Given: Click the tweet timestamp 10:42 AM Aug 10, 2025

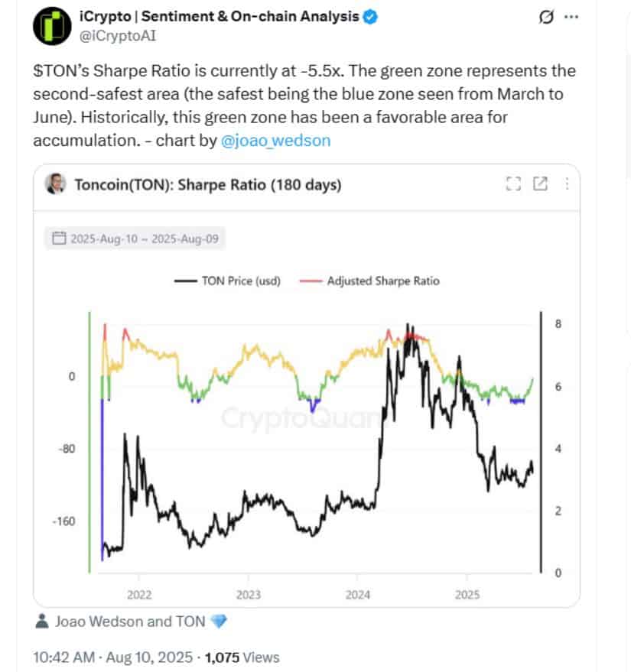Looking at the screenshot, I should click(112, 657).
